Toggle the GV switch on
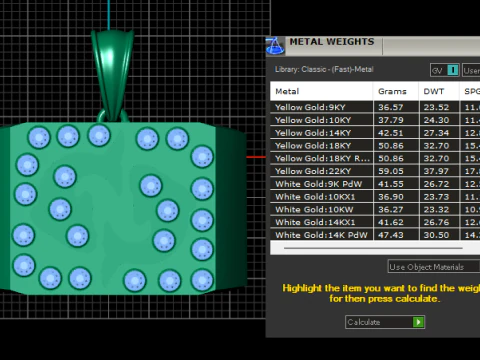This screenshot has width=480, height=360. pyautogui.click(x=452, y=70)
